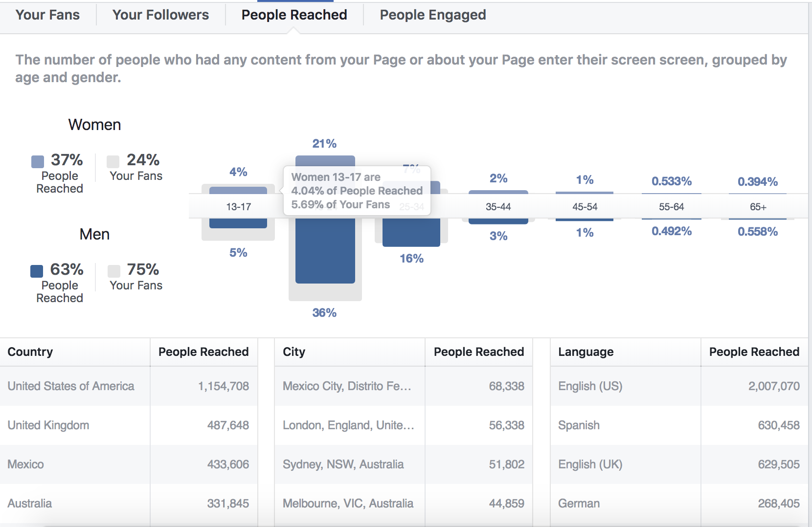Select the Spanish language row
Screen dimensions: 812x527
tap(679, 425)
